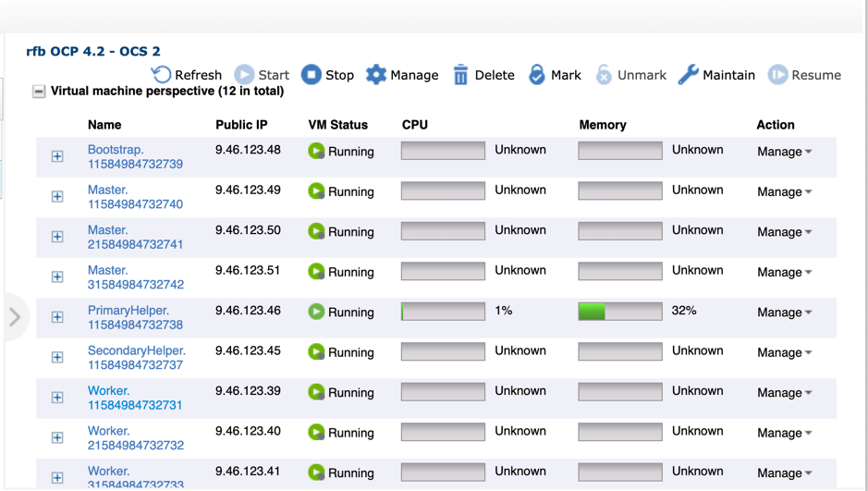Click the IP address 9.46.123.46
The image size is (868, 491).
tap(248, 311)
